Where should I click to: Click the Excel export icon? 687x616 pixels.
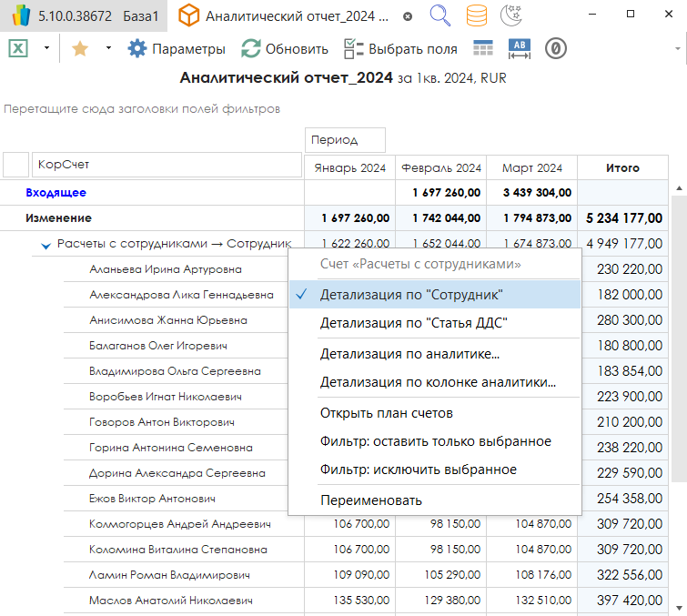coord(17,49)
